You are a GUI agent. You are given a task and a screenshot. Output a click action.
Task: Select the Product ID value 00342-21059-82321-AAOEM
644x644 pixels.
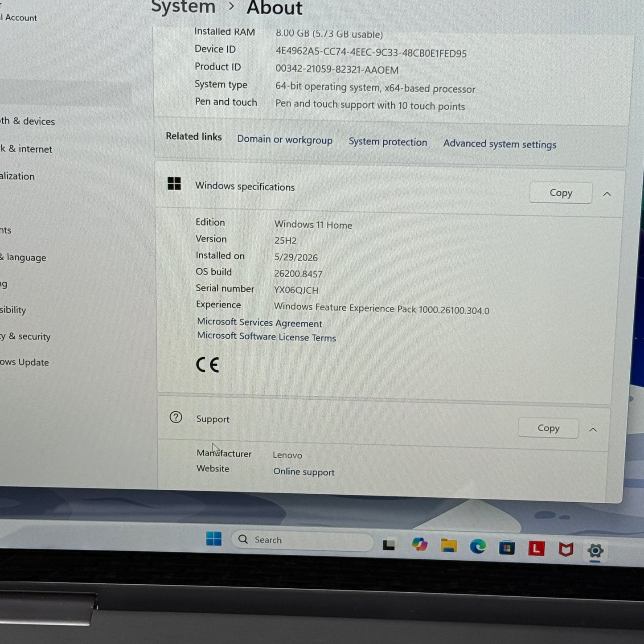point(337,69)
